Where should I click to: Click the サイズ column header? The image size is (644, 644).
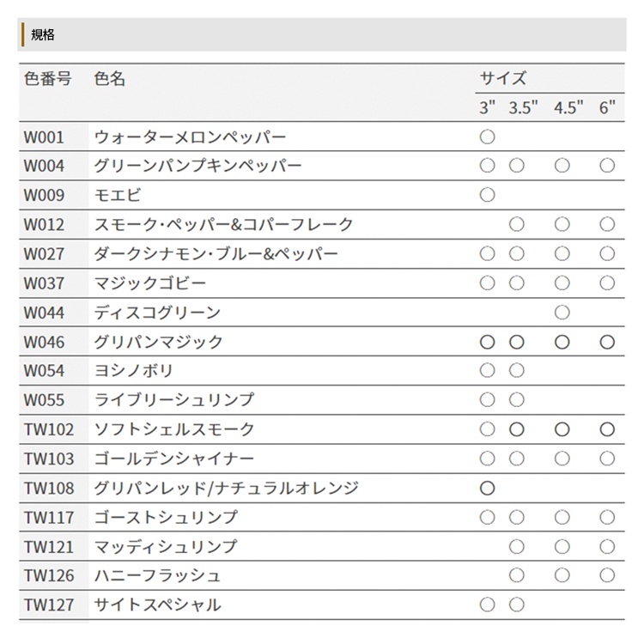[x=503, y=78]
